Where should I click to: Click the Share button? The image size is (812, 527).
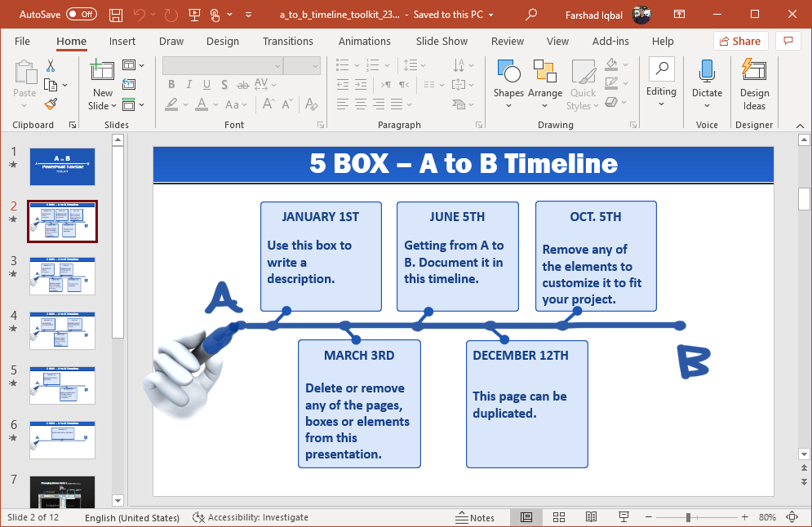click(x=739, y=41)
